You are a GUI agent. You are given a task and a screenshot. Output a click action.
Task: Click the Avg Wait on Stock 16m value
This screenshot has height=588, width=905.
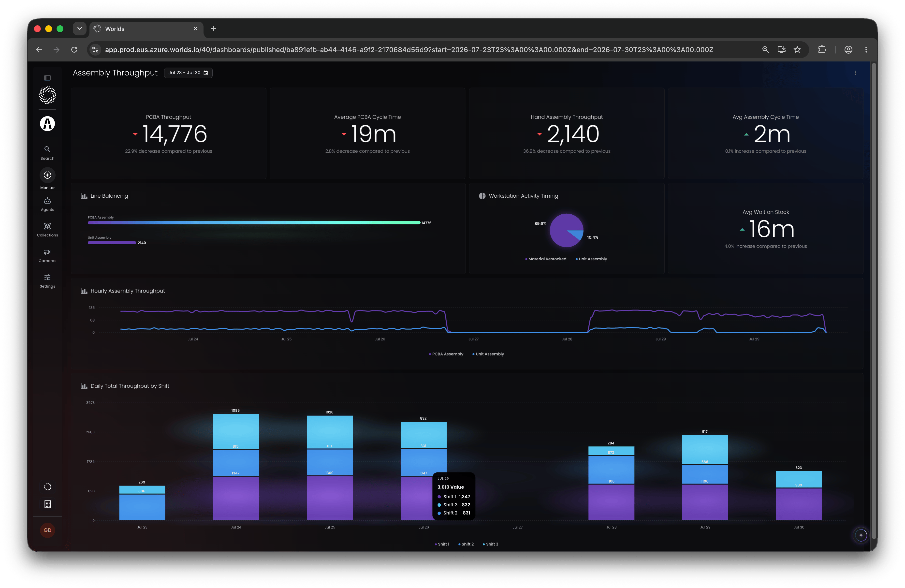772,229
